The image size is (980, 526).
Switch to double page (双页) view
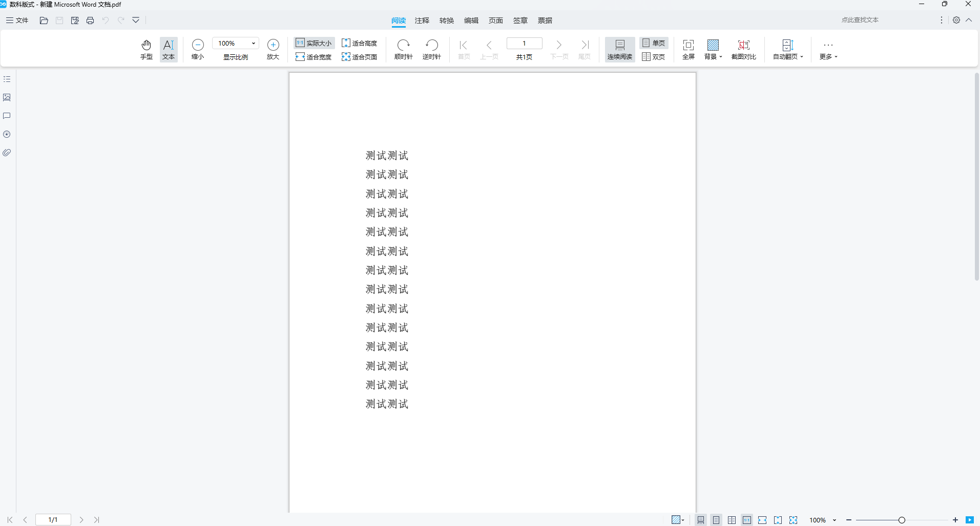[654, 57]
